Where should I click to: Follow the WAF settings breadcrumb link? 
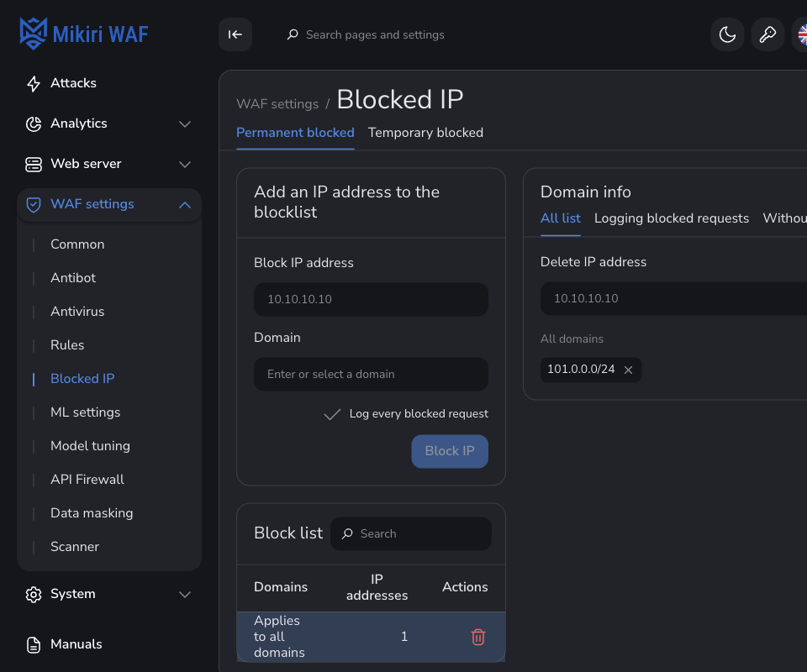click(x=278, y=104)
